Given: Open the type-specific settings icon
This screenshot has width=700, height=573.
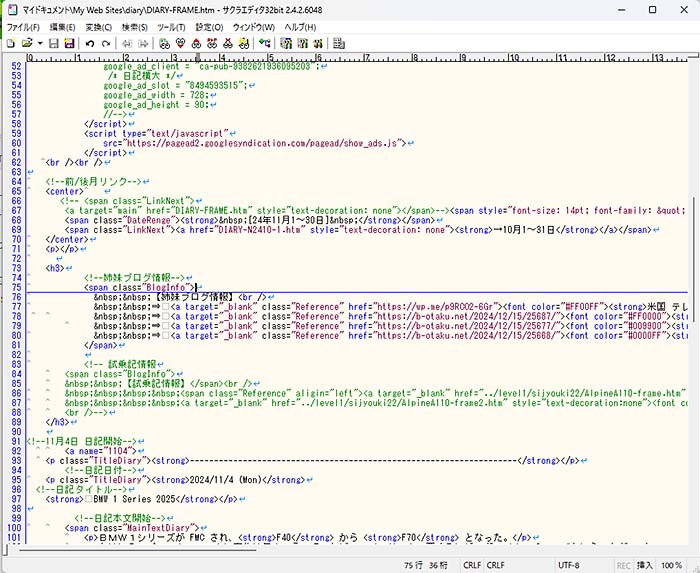Looking at the screenshot, I should (302, 43).
